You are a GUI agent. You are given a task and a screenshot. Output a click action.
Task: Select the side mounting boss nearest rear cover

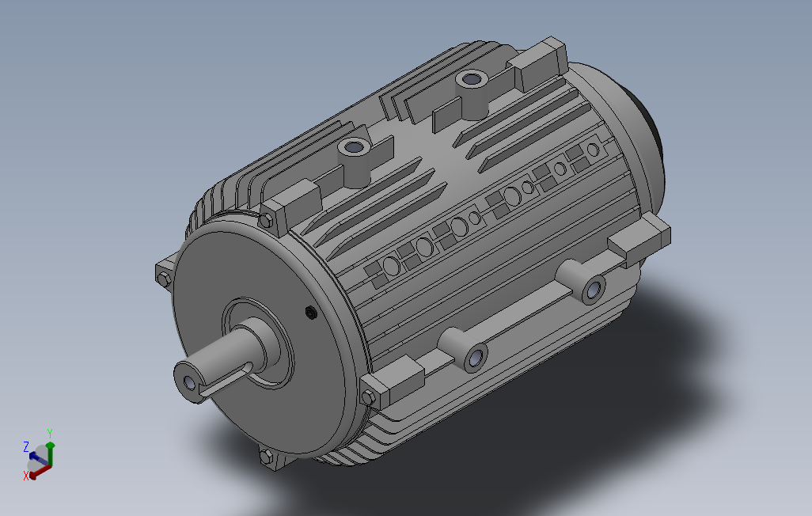(x=582, y=283)
